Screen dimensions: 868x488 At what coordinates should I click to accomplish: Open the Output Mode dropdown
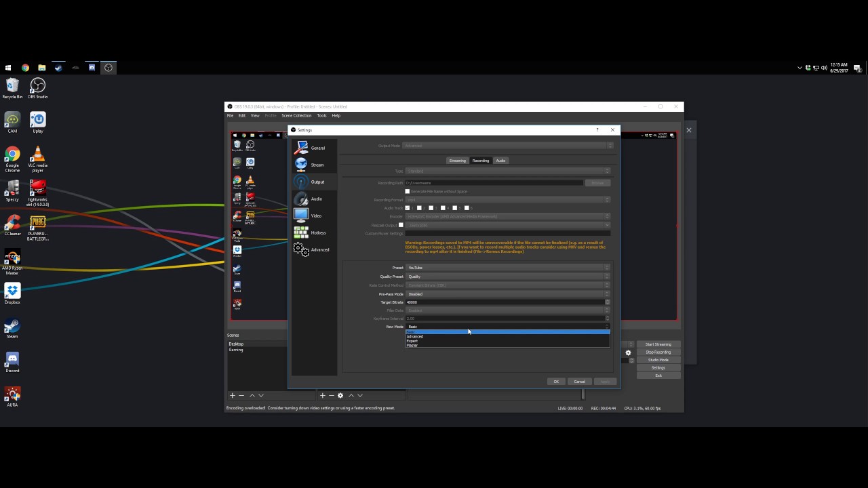[508, 146]
